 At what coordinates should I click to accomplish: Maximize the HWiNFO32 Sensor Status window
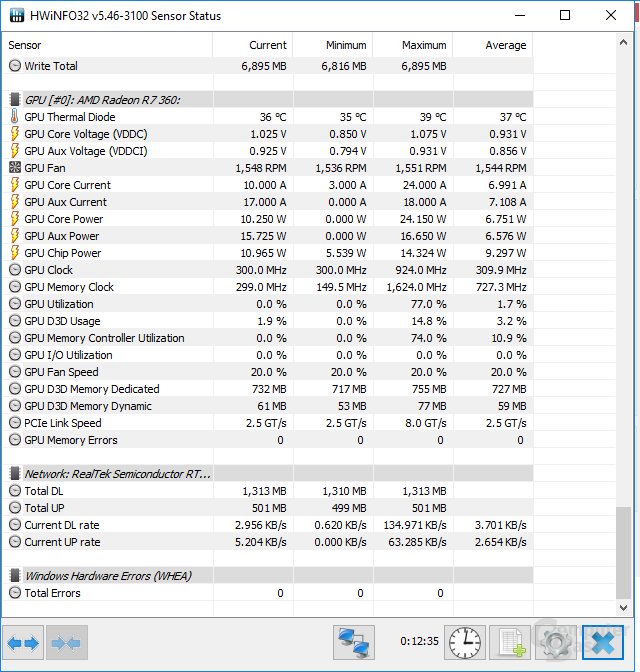tap(565, 15)
